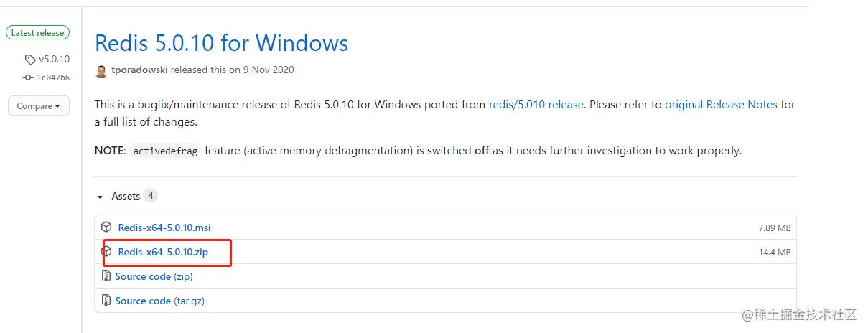Viewport: 868px width, 333px height.
Task: Click tporadowski's avatar image
Action: pyautogui.click(x=101, y=70)
